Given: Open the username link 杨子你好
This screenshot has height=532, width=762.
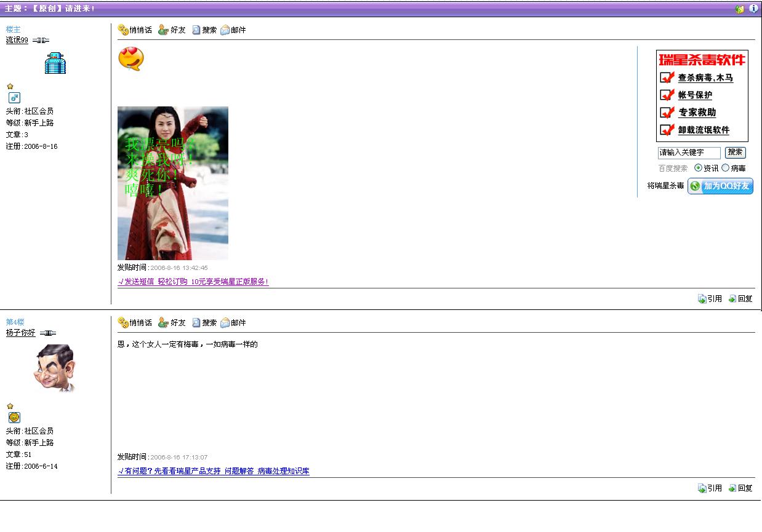Looking at the screenshot, I should 21,333.
